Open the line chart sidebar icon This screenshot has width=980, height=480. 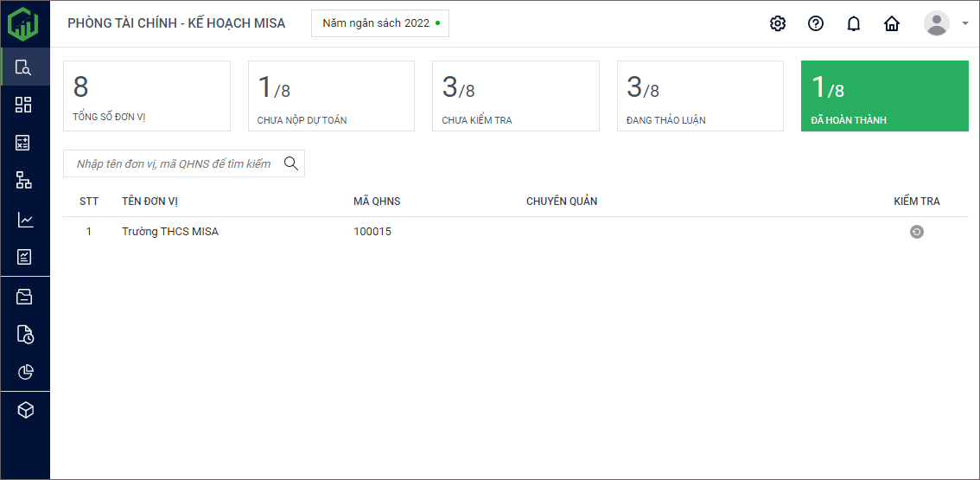24,220
